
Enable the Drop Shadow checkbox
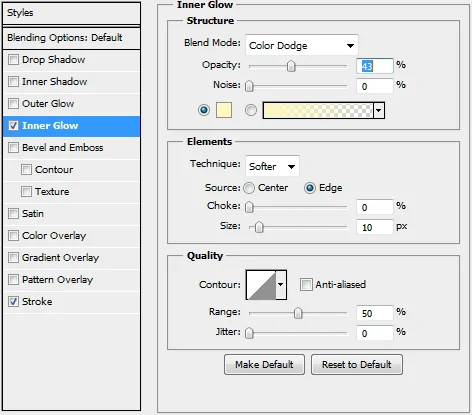click(13, 60)
